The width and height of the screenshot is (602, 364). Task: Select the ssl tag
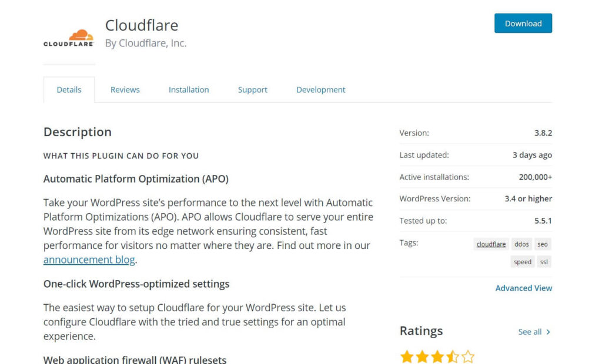coord(544,262)
